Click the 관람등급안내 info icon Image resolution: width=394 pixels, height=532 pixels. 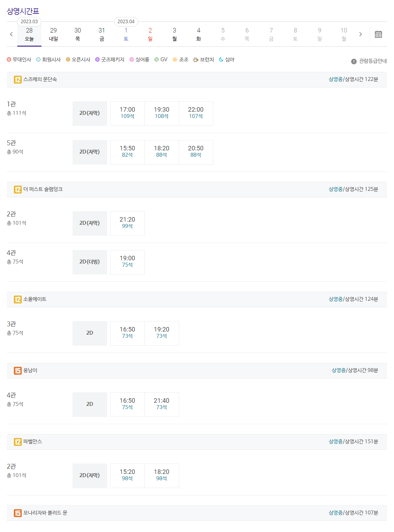pyautogui.click(x=354, y=61)
